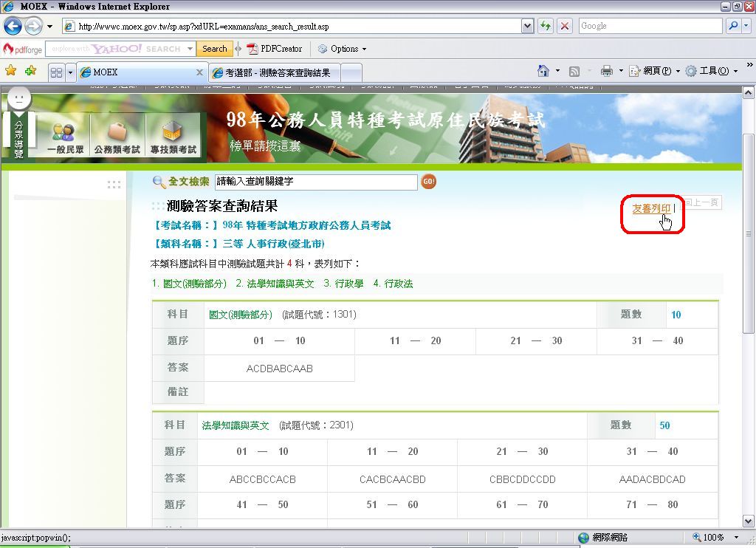Select the 公務類考試 briefcase icon
The width and height of the screenshot is (756, 548).
117,137
